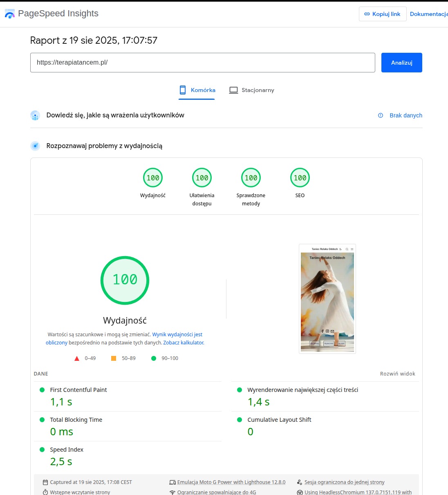Click the blue user experience section icon

tap(35, 115)
